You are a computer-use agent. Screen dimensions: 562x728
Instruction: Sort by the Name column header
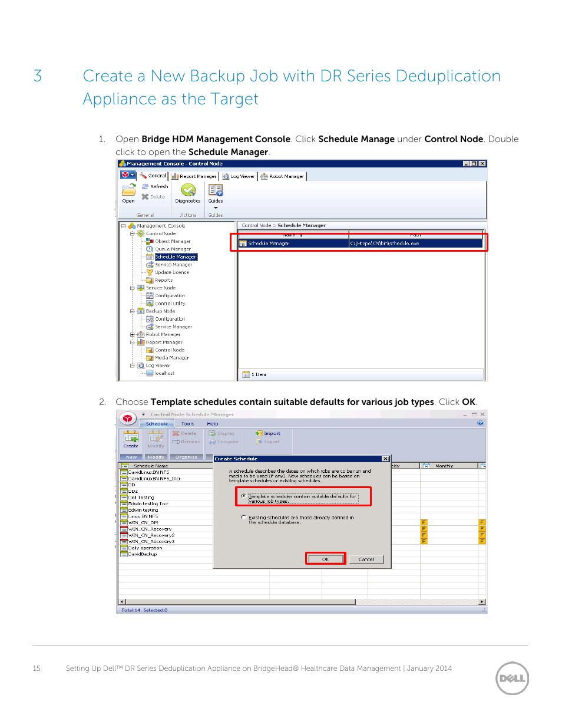tap(293, 234)
